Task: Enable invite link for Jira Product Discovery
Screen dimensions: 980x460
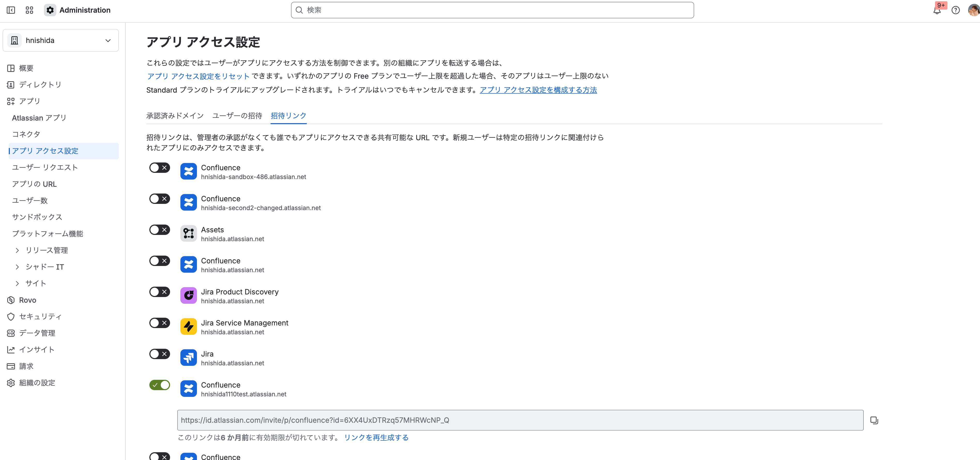Action: pos(159,292)
